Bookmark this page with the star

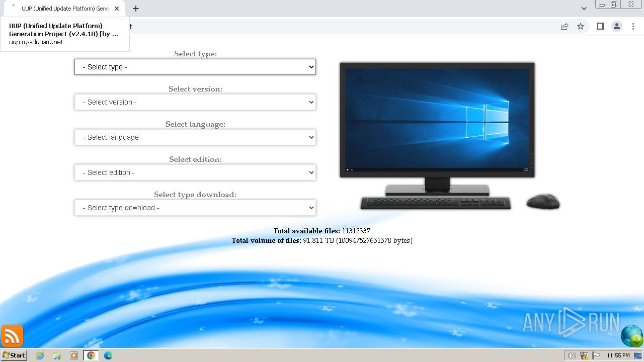pyautogui.click(x=581, y=26)
